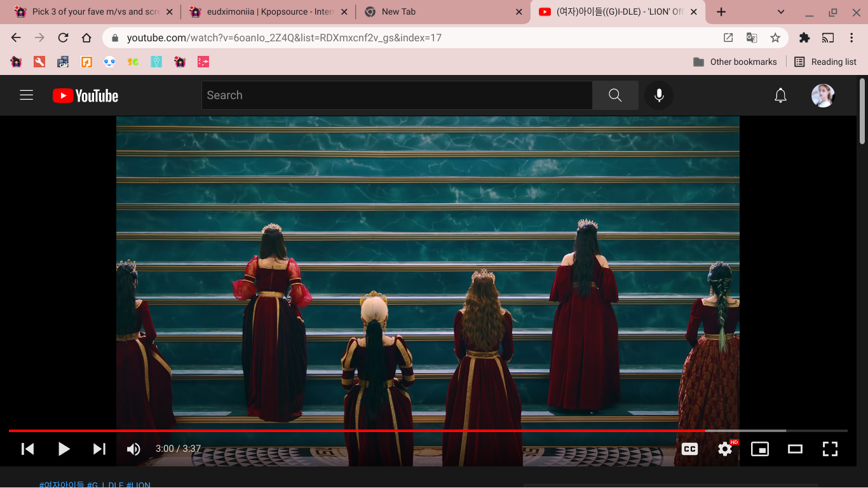
Task: Seek on the red video progress bar
Action: point(428,431)
